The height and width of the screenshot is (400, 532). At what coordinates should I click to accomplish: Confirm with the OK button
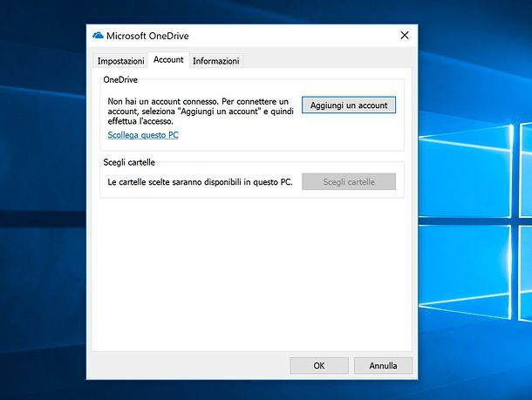coord(319,366)
